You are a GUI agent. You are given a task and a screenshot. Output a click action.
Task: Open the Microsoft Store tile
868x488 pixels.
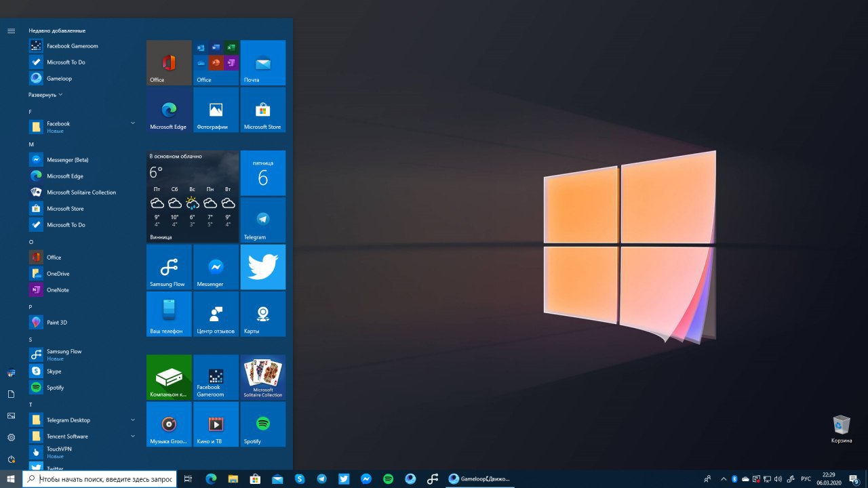[263, 110]
